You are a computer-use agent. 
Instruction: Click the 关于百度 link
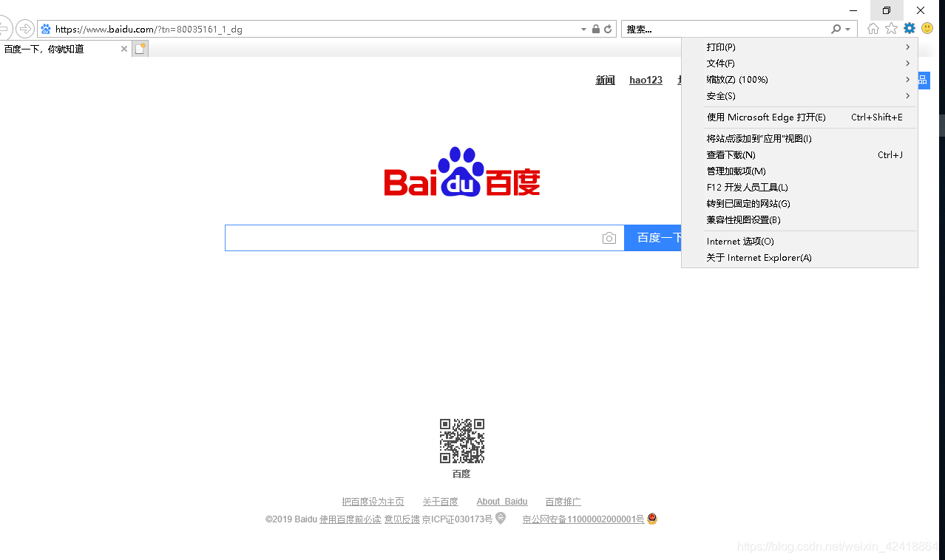tap(440, 502)
